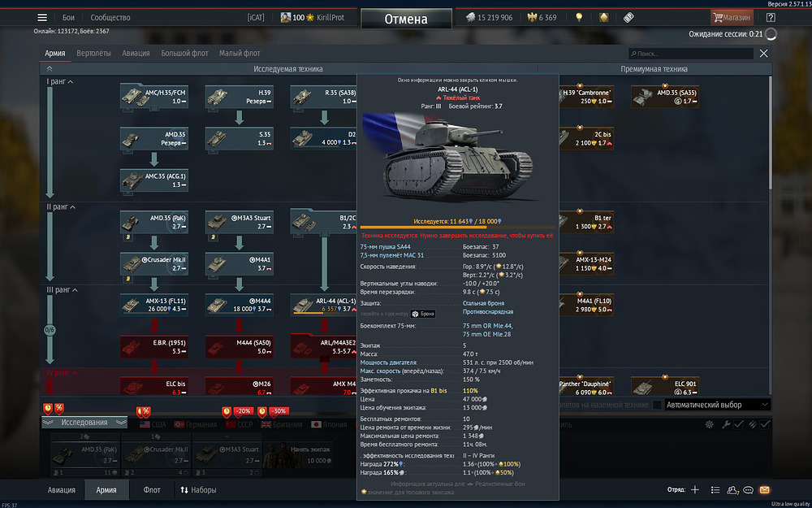Switch to the Авиация tree tab
The width and height of the screenshot is (812, 508).
click(136, 54)
